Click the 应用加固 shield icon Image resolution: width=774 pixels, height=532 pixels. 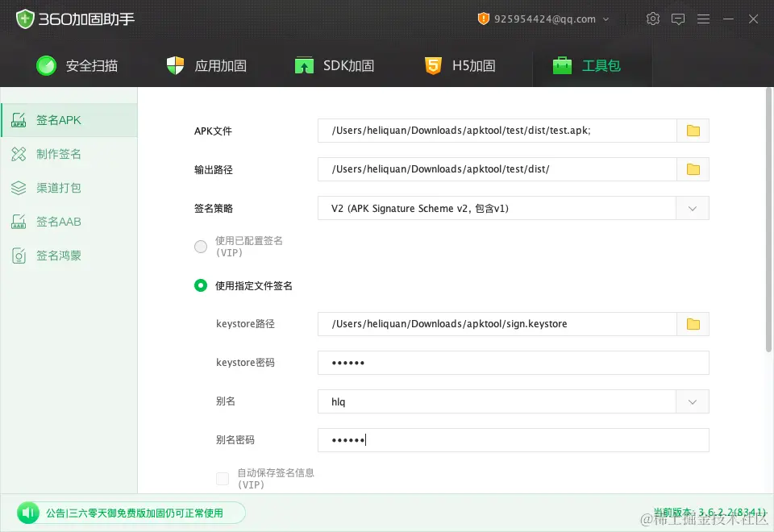pos(175,65)
